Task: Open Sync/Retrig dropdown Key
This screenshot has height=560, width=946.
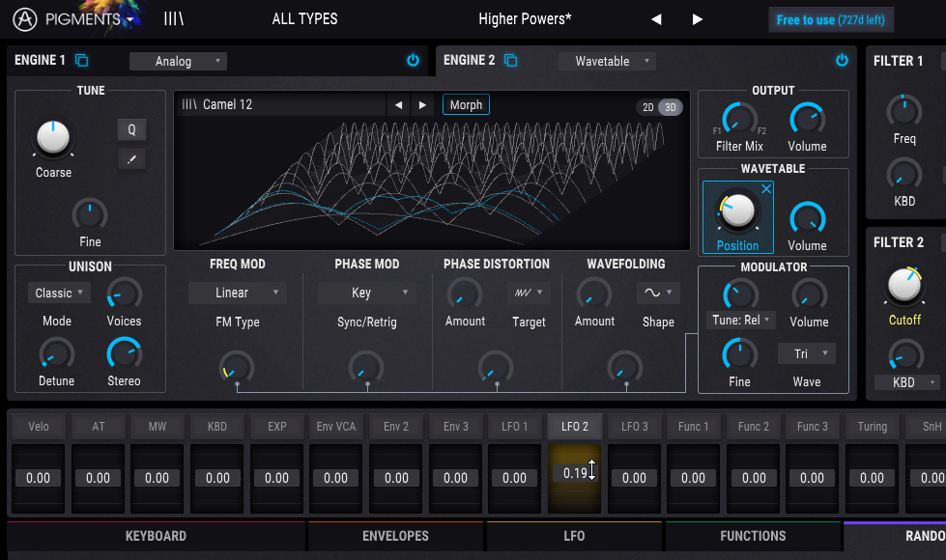Action: 367,293
